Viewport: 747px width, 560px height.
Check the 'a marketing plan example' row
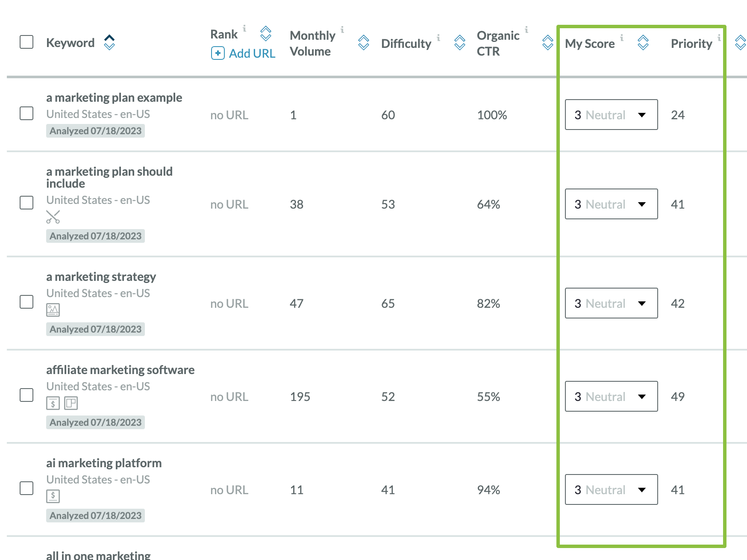(26, 113)
